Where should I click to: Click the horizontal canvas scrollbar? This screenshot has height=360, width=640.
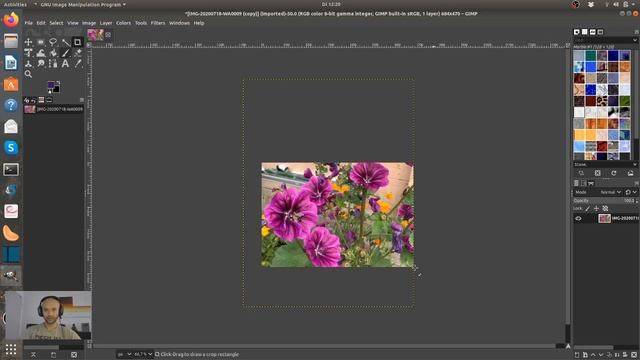[324, 346]
